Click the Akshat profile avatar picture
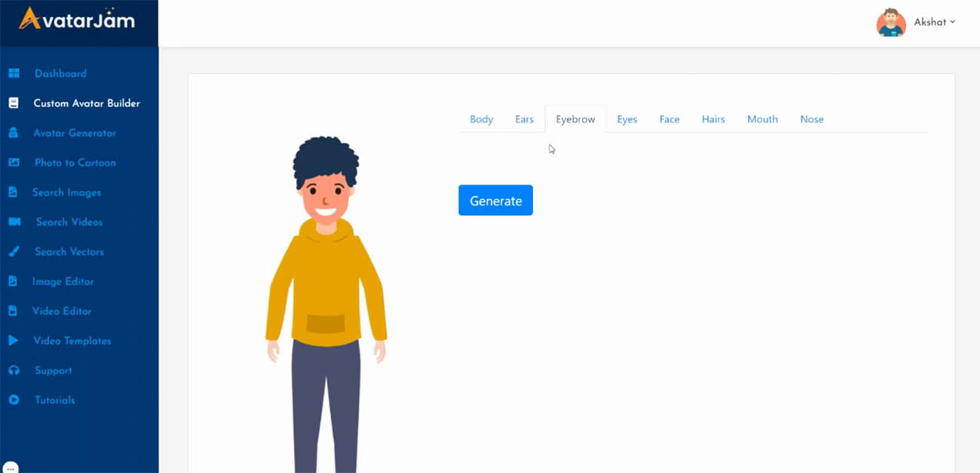This screenshot has height=473, width=980. click(x=891, y=23)
